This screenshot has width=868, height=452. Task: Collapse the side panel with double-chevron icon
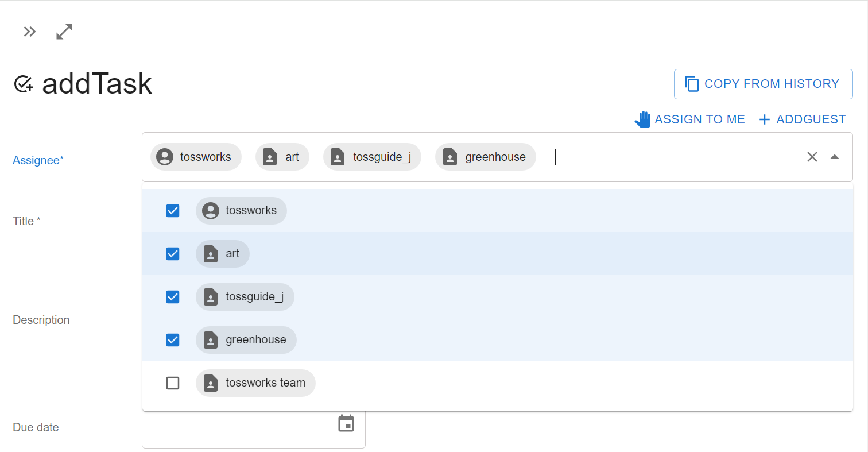click(x=29, y=32)
